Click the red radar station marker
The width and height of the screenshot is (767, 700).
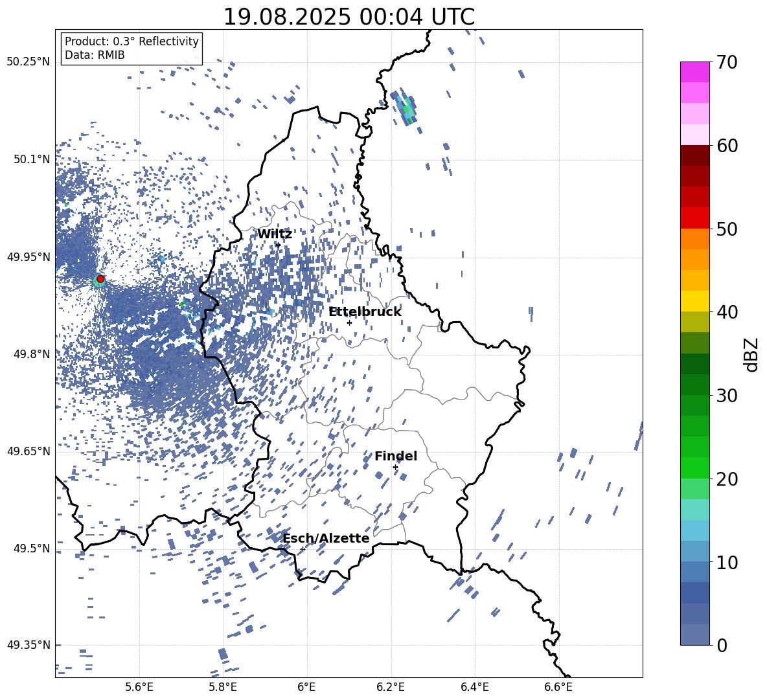[100, 279]
